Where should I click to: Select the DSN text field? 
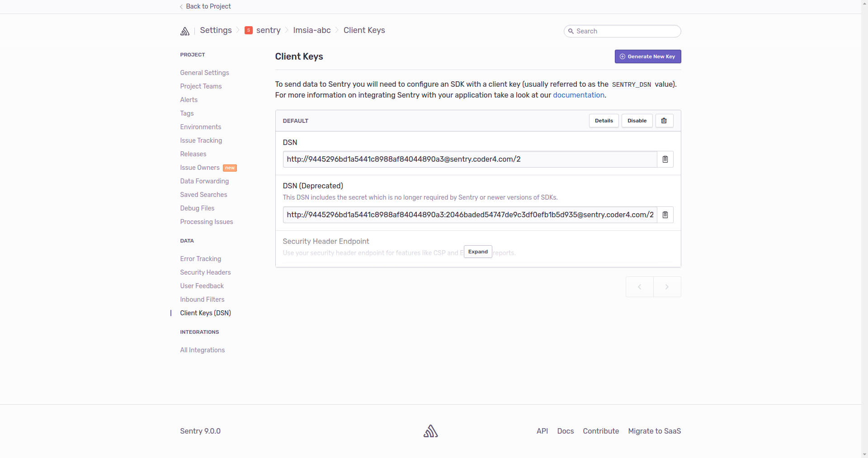pos(469,159)
